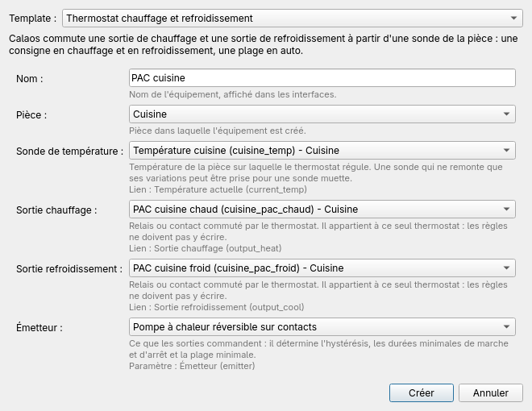Click the "Lien : Sortie chauffage (output_heat)" hint

coord(206,248)
